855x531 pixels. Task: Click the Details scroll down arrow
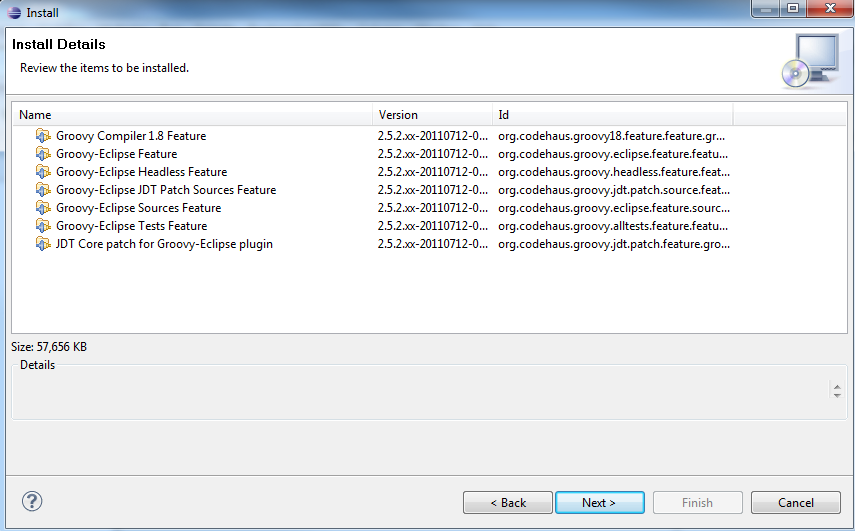point(837,395)
